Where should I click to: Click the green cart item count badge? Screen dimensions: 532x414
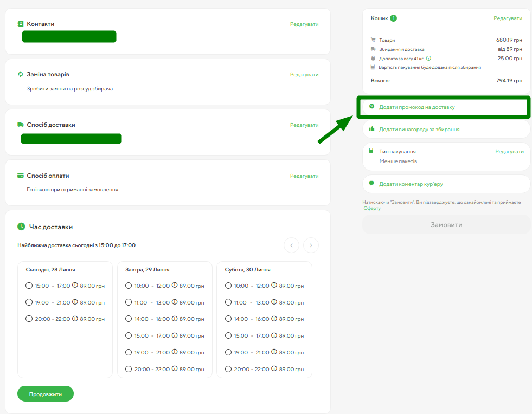pyautogui.click(x=393, y=18)
